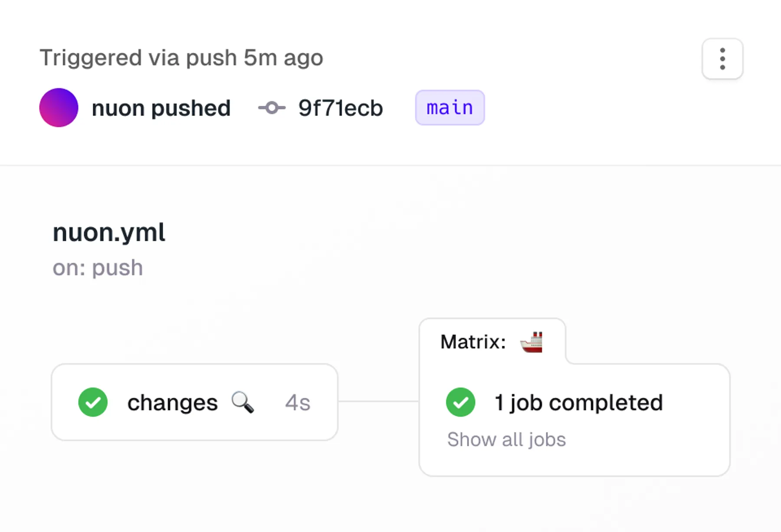The width and height of the screenshot is (781, 532).
Task: Open the changes job card
Action: 194,402
